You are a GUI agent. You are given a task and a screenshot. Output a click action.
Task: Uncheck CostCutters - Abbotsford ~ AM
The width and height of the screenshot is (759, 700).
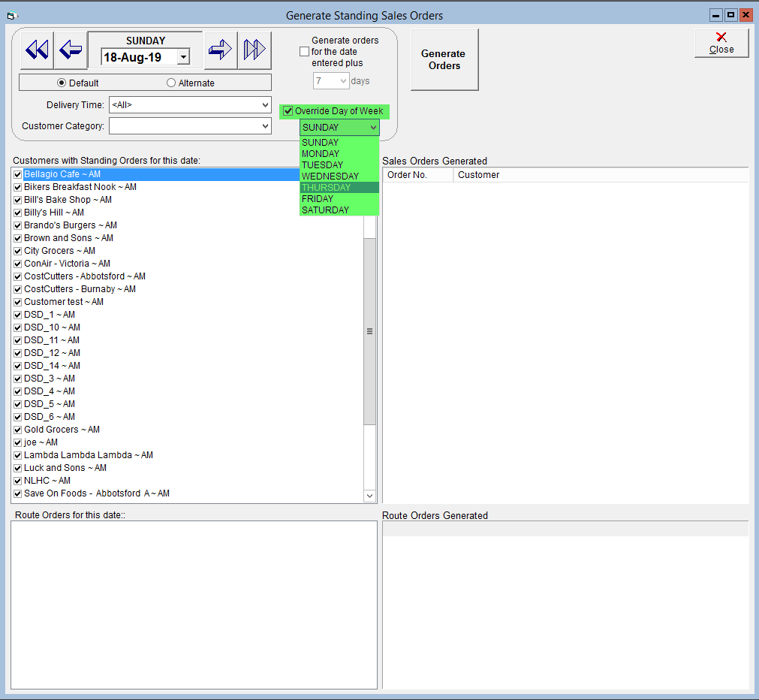tap(18, 276)
